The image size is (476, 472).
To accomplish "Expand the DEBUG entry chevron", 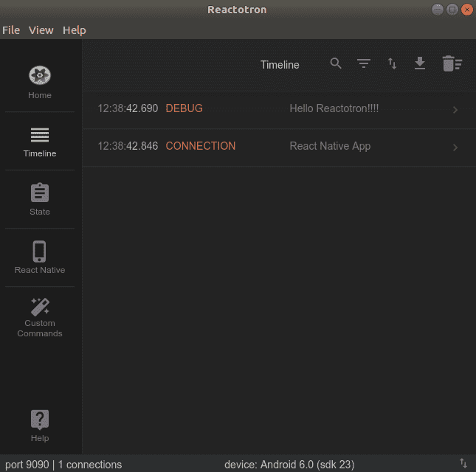I will 455,110.
